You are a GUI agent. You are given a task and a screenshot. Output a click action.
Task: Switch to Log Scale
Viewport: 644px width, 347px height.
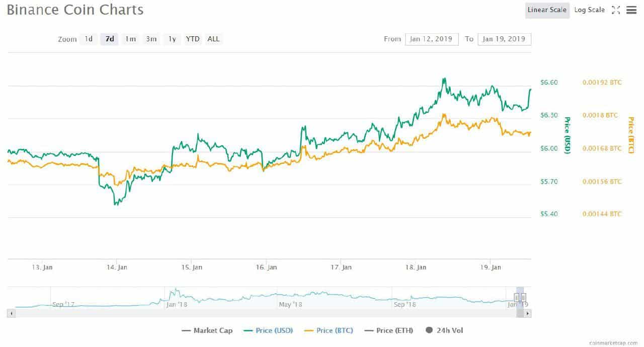coord(590,10)
